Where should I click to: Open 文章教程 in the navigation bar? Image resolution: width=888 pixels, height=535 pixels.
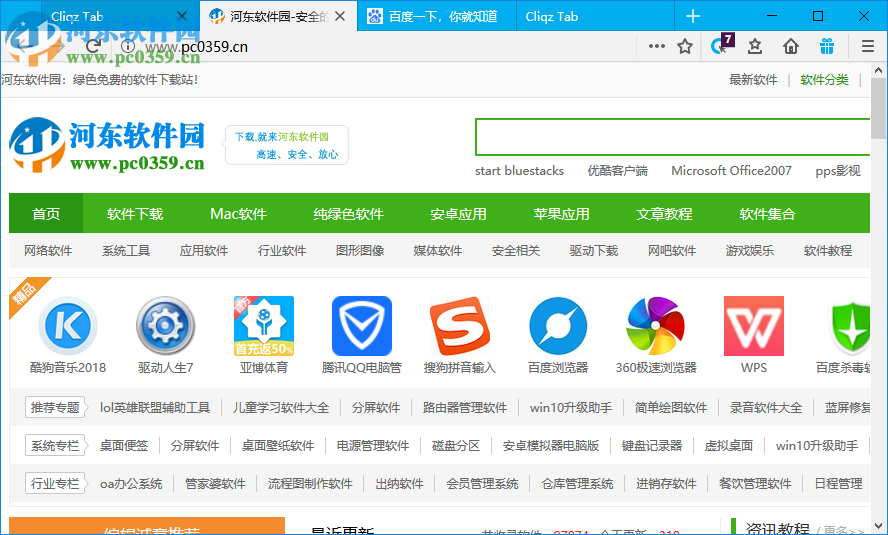click(x=664, y=213)
